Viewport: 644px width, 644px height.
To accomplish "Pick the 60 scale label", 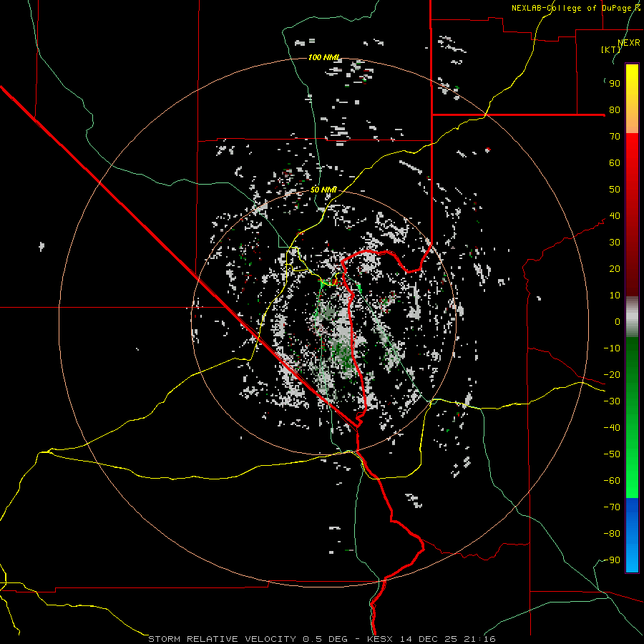I will (x=615, y=163).
